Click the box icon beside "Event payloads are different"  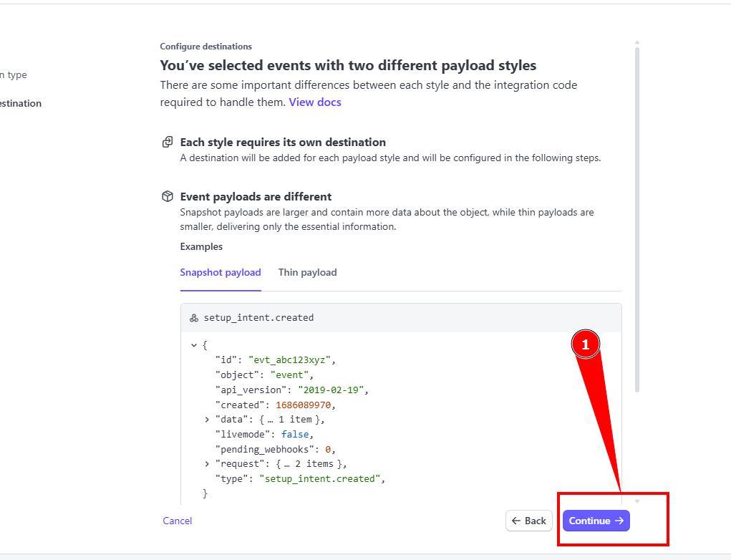(x=168, y=196)
